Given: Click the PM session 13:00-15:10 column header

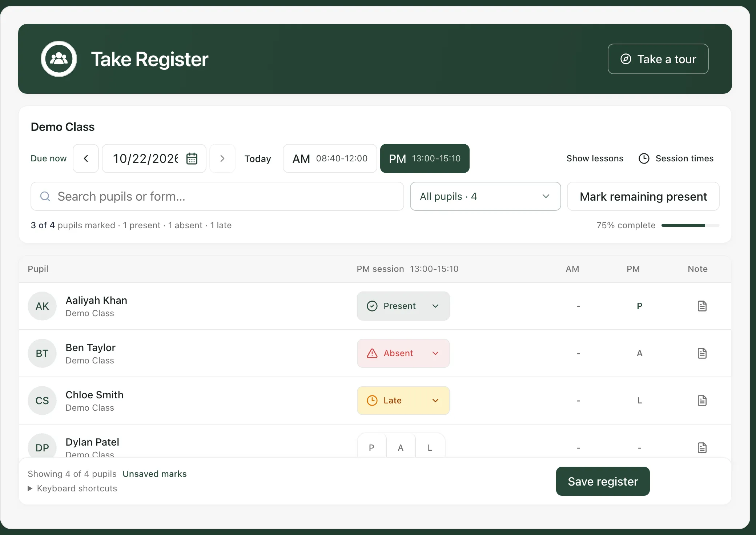Looking at the screenshot, I should click(x=407, y=269).
